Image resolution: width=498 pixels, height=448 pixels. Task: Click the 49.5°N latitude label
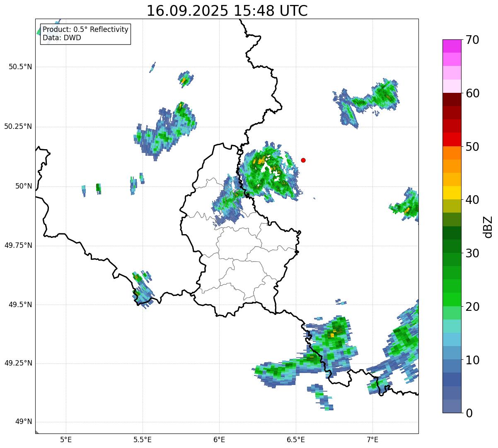point(20,305)
